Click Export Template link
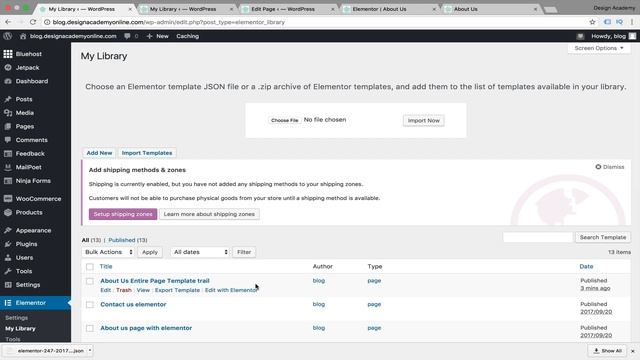The width and height of the screenshot is (640, 360). [x=177, y=290]
